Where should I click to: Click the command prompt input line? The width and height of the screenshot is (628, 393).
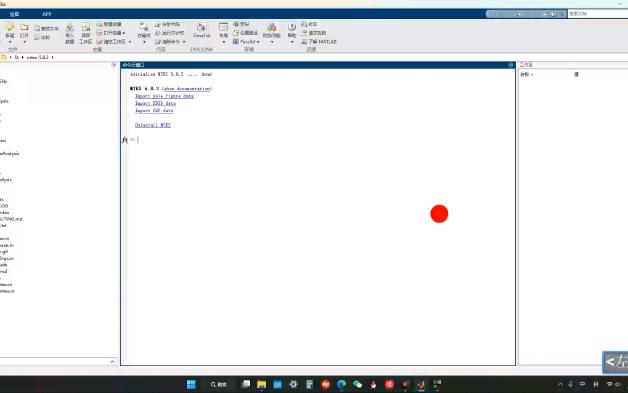tap(320, 139)
